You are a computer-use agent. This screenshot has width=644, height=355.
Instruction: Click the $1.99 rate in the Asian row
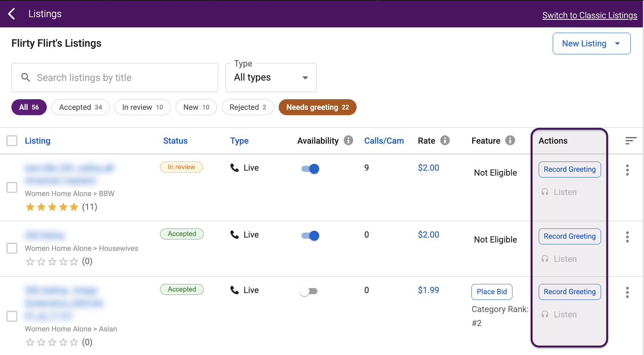coord(428,290)
